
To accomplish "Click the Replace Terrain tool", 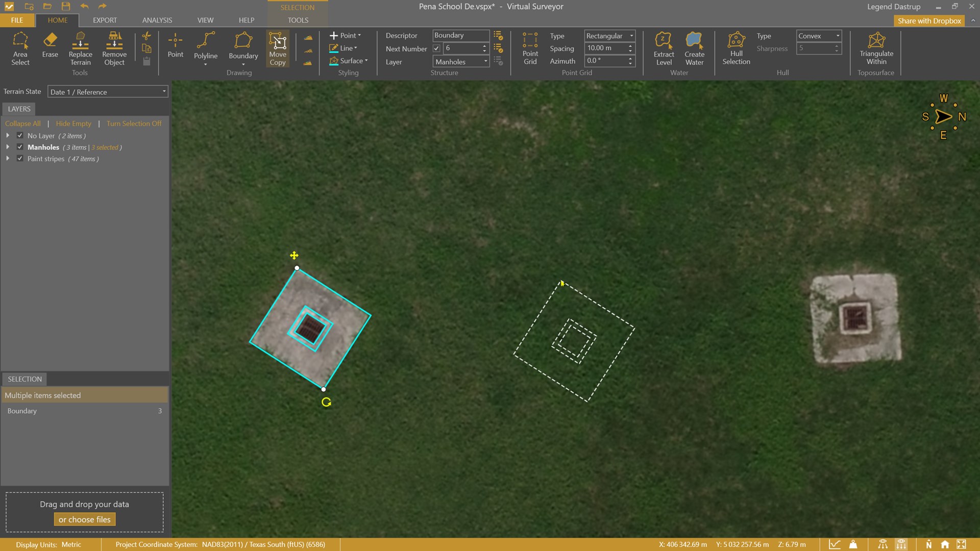I will [80, 48].
